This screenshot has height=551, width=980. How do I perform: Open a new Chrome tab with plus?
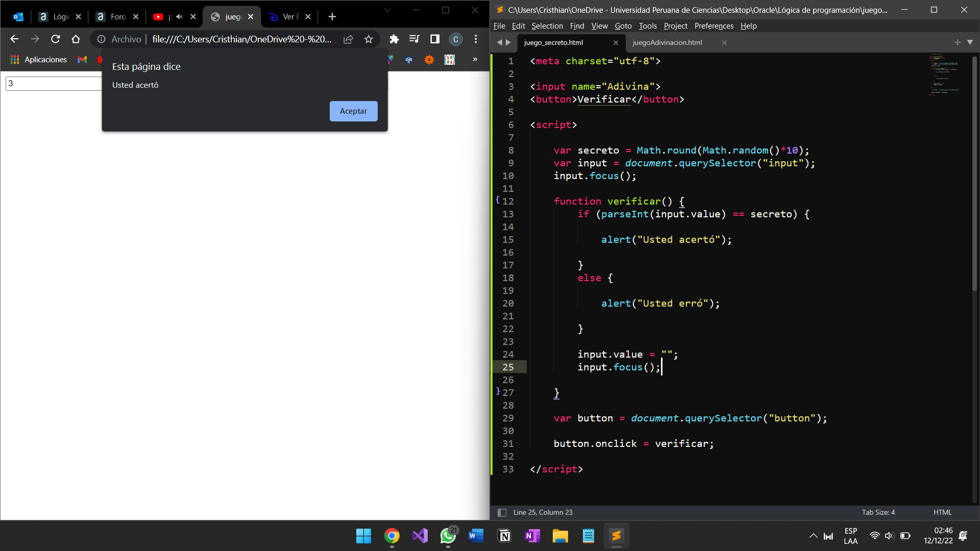click(332, 17)
